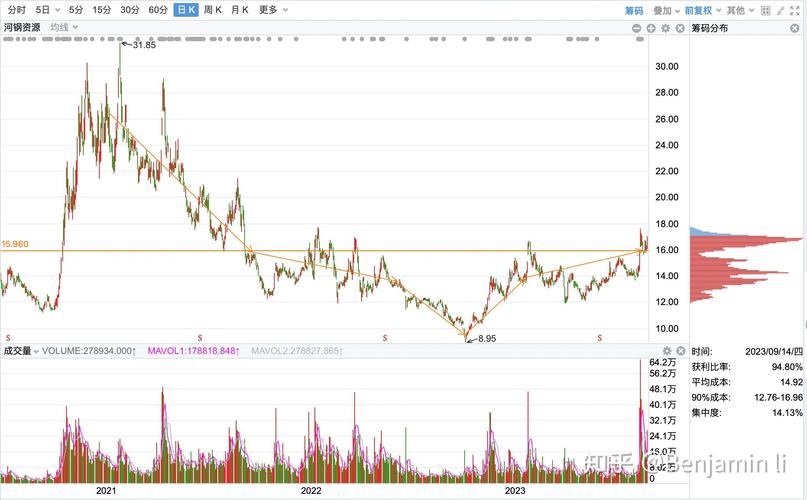Switch to 月K monthly chart
This screenshot has width=807, height=500.
pos(240,10)
